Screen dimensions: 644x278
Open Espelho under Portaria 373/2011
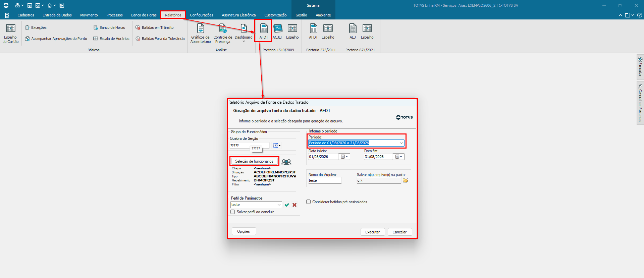tap(328, 31)
